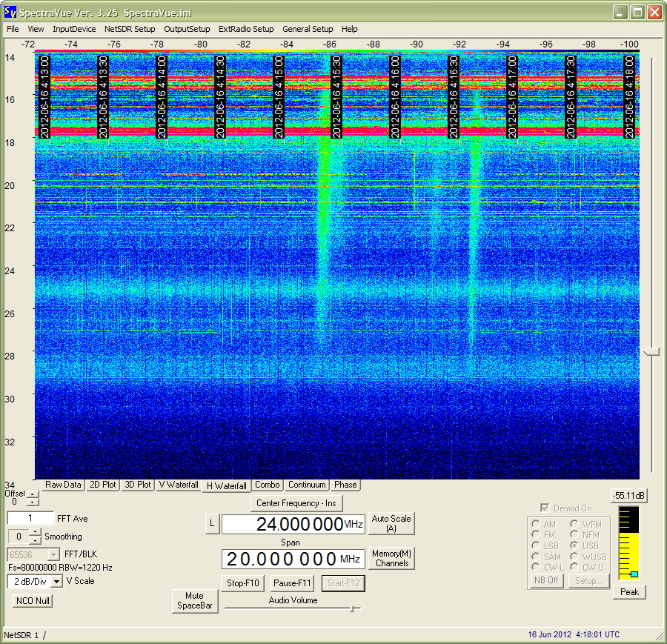Switch to V Waterfall tab

(x=178, y=485)
